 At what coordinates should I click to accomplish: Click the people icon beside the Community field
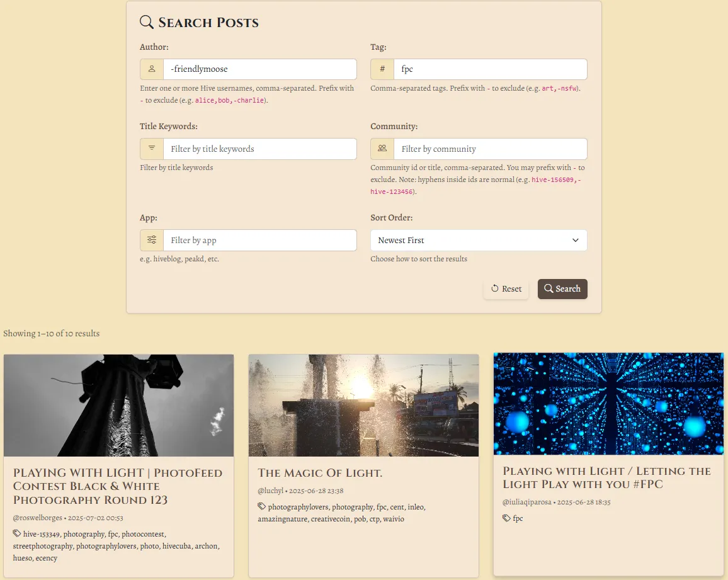[382, 149]
